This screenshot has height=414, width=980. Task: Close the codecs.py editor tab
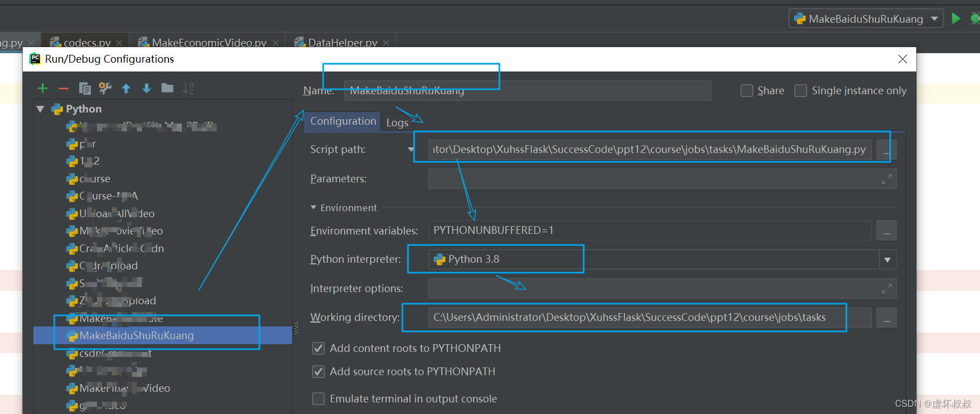pyautogui.click(x=119, y=43)
